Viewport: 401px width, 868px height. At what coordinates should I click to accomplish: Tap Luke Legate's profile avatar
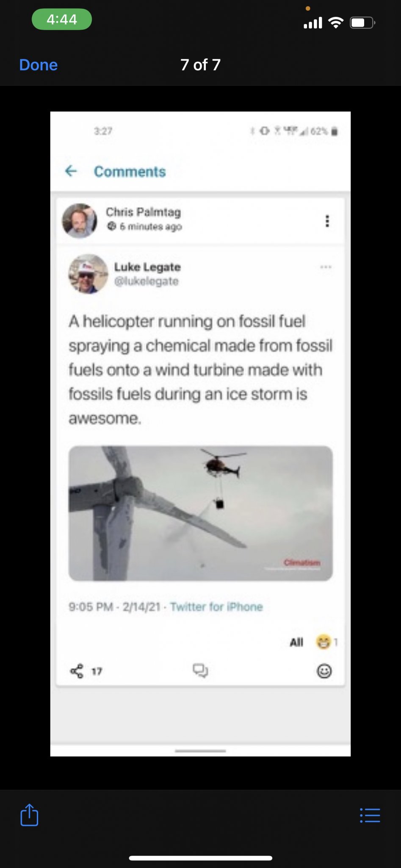(88, 274)
